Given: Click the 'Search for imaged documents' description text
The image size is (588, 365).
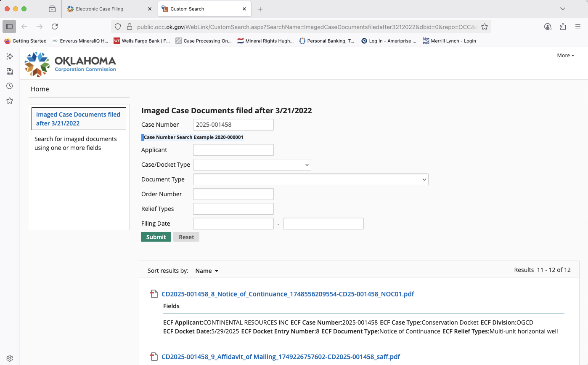Looking at the screenshot, I should coord(76,143).
